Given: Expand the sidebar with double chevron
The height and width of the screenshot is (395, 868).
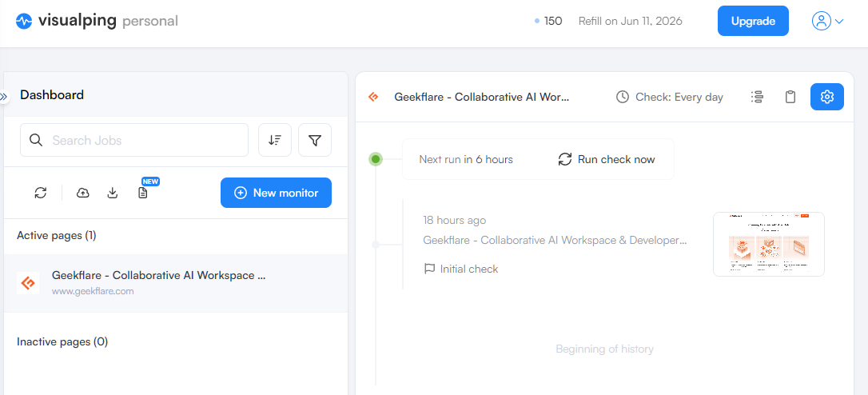Looking at the screenshot, I should pyautogui.click(x=5, y=97).
